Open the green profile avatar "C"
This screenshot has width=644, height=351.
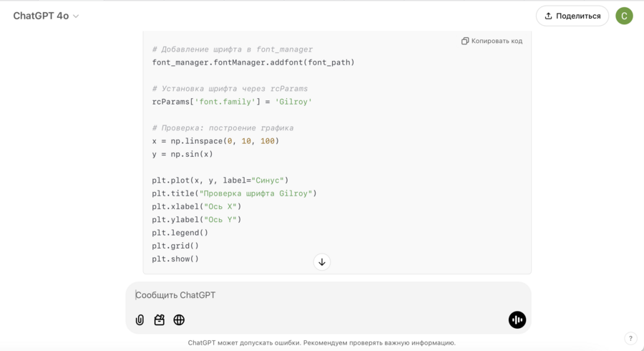[x=624, y=16]
